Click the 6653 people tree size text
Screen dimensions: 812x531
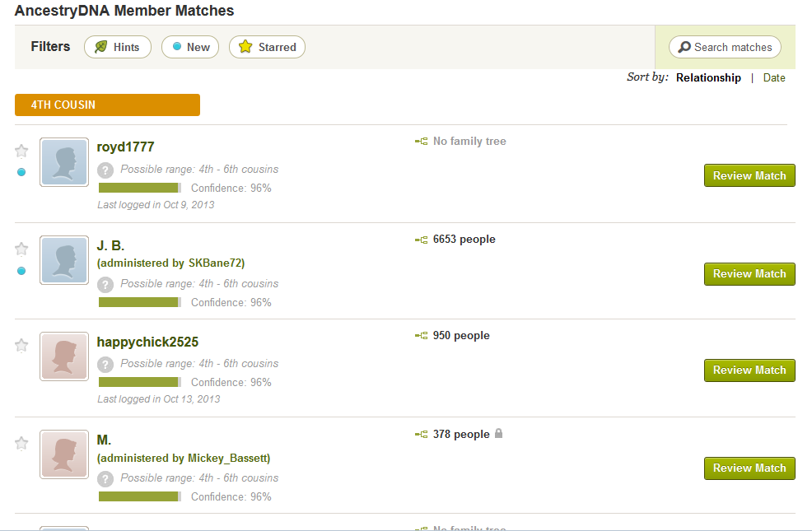coord(464,239)
